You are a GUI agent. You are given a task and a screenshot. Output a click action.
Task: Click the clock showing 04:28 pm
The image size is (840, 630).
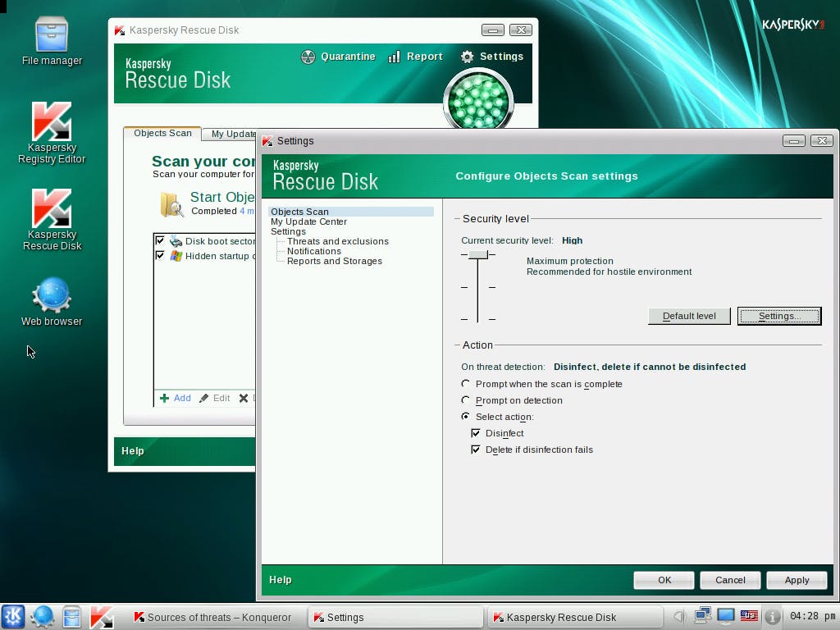pos(812,616)
